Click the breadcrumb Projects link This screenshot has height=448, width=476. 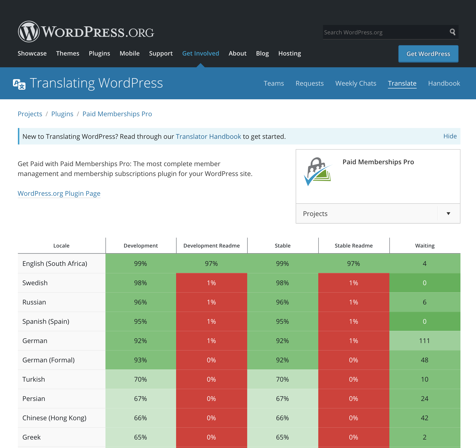pos(30,114)
